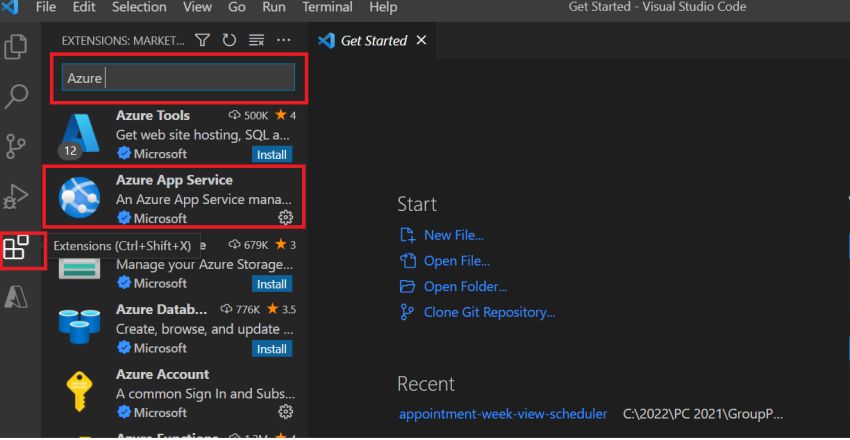Close the Get Started tab

coord(421,41)
